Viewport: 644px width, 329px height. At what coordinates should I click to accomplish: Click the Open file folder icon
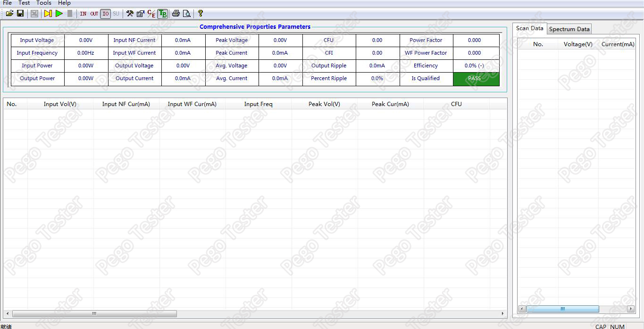tap(9, 14)
